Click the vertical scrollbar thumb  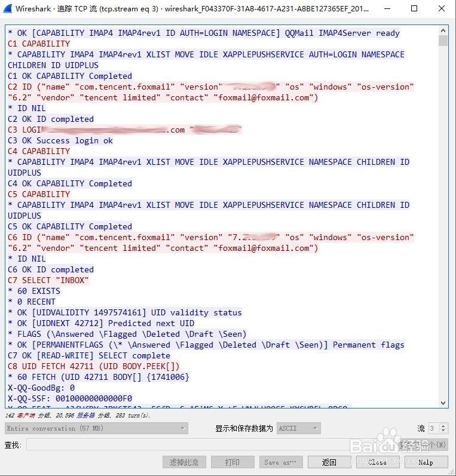(x=443, y=41)
